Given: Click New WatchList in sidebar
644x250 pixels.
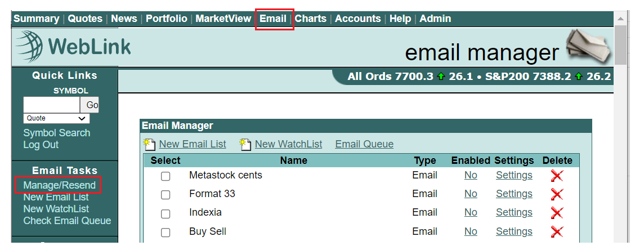Looking at the screenshot, I should 56,209.
